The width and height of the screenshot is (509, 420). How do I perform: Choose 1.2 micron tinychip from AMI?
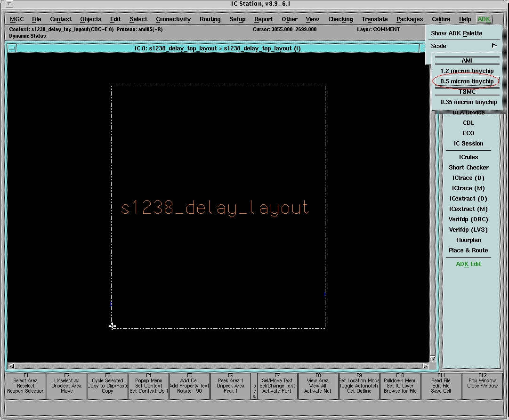pos(467,71)
